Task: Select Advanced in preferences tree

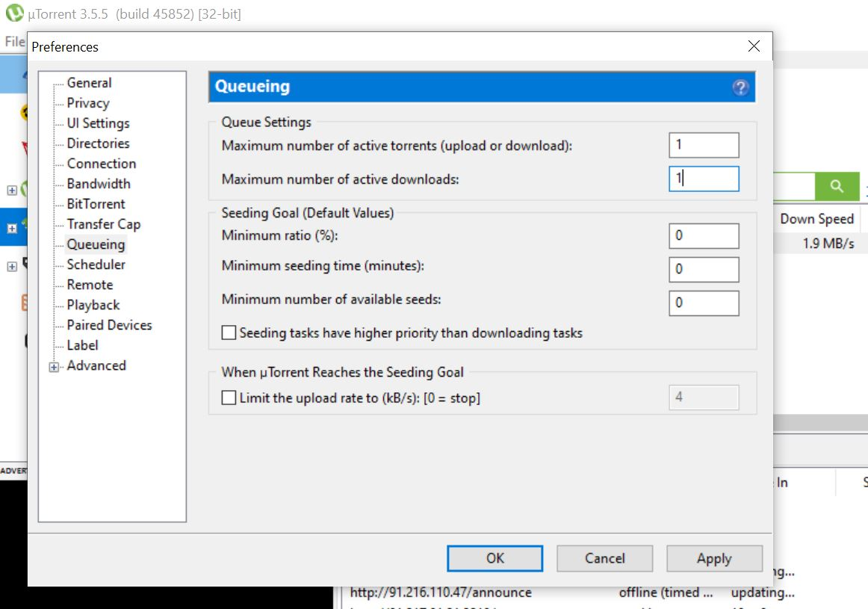Action: [x=96, y=365]
